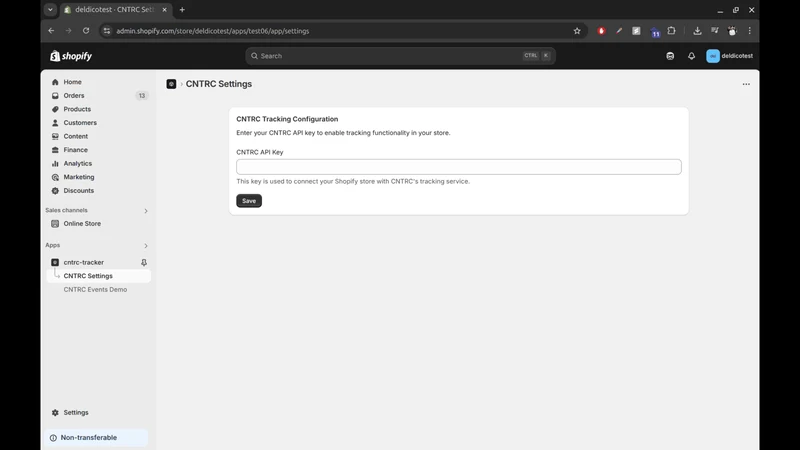This screenshot has height=450, width=800.
Task: Go back in the browser
Action: [x=51, y=31]
